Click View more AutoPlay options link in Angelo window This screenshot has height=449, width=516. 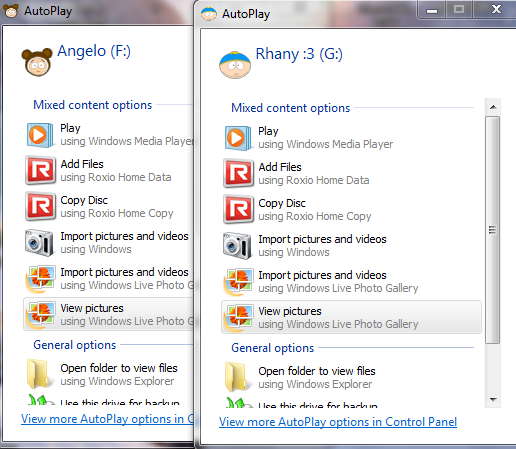point(107,419)
